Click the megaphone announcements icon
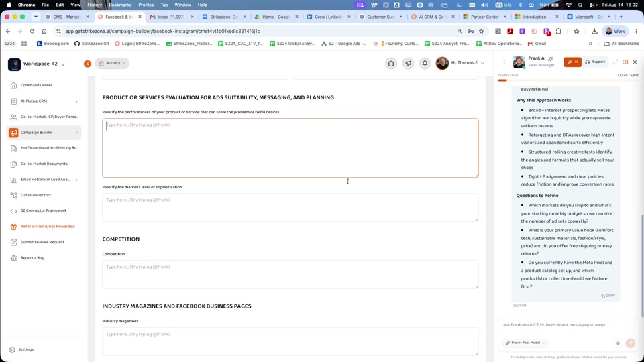Image resolution: width=644 pixels, height=362 pixels. pyautogui.click(x=408, y=63)
